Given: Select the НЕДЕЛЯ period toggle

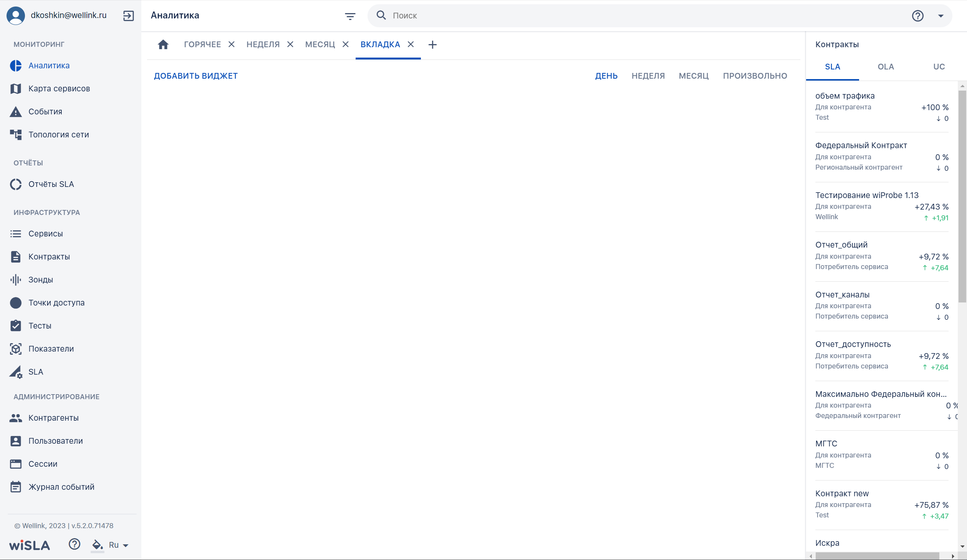Looking at the screenshot, I should 648,76.
